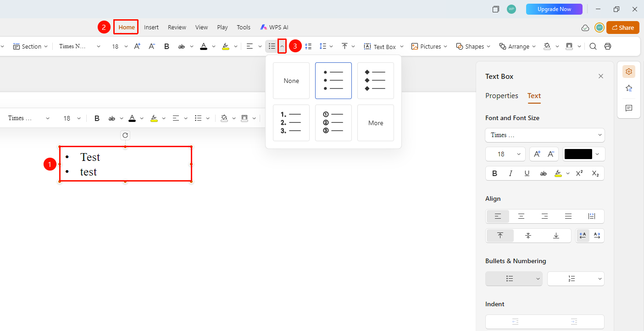Toggle center alignment in Align section
The width and height of the screenshot is (644, 331).
(521, 216)
